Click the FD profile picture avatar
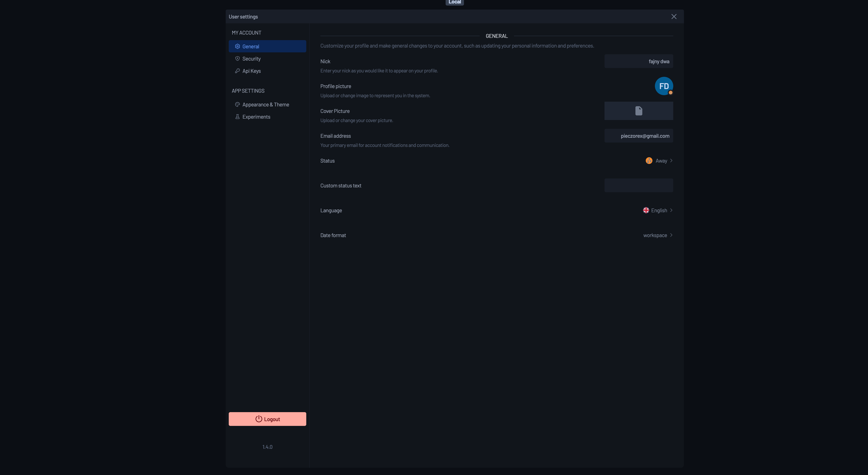The width and height of the screenshot is (868, 475). (x=664, y=86)
